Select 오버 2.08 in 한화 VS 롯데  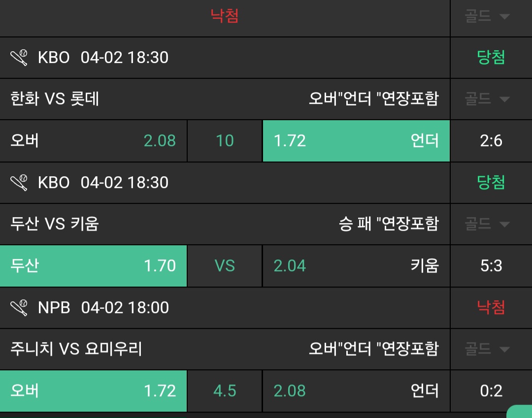pos(93,141)
